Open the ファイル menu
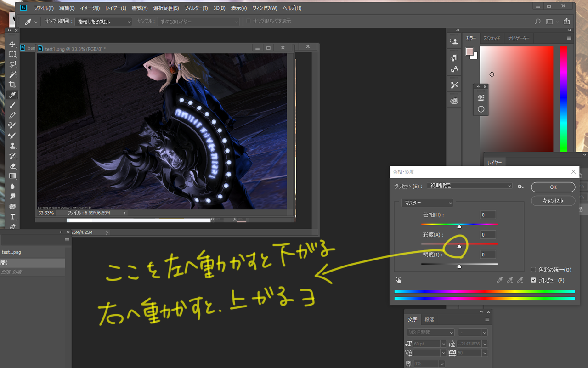588x368 pixels. (x=44, y=8)
